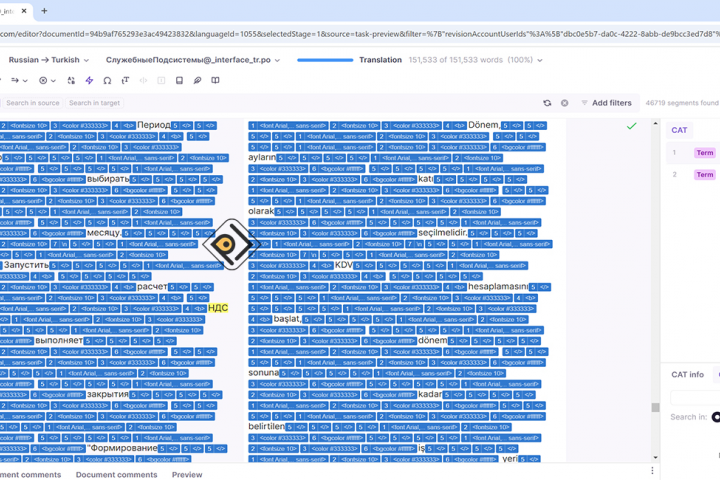Click the word hesaplamasını in target
The width and height of the screenshot is (720, 480).
click(498, 287)
